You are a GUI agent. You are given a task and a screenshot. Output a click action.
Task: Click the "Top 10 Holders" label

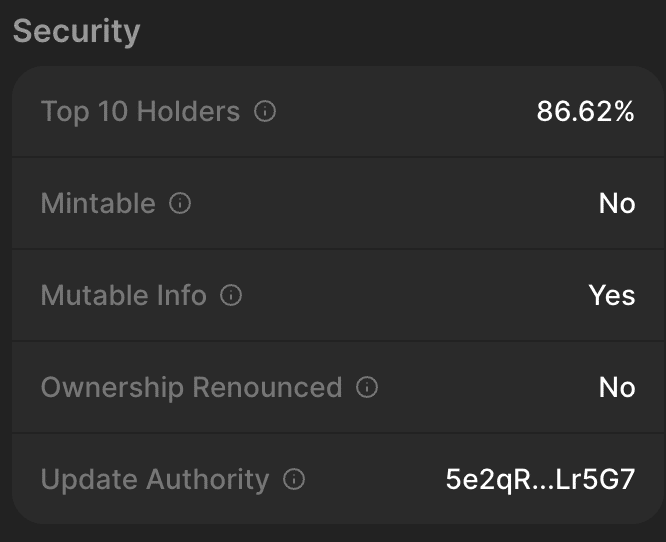coord(140,112)
